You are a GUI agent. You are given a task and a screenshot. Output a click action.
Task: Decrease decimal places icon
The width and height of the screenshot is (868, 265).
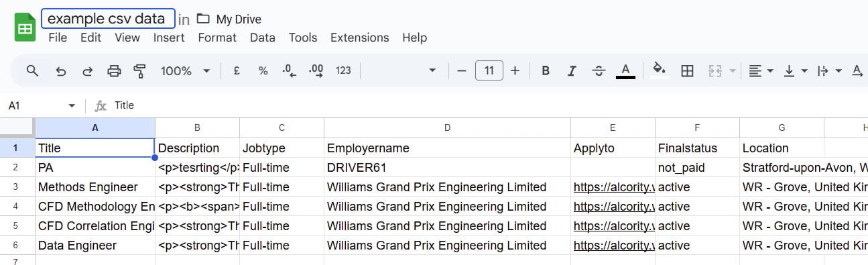tap(289, 70)
